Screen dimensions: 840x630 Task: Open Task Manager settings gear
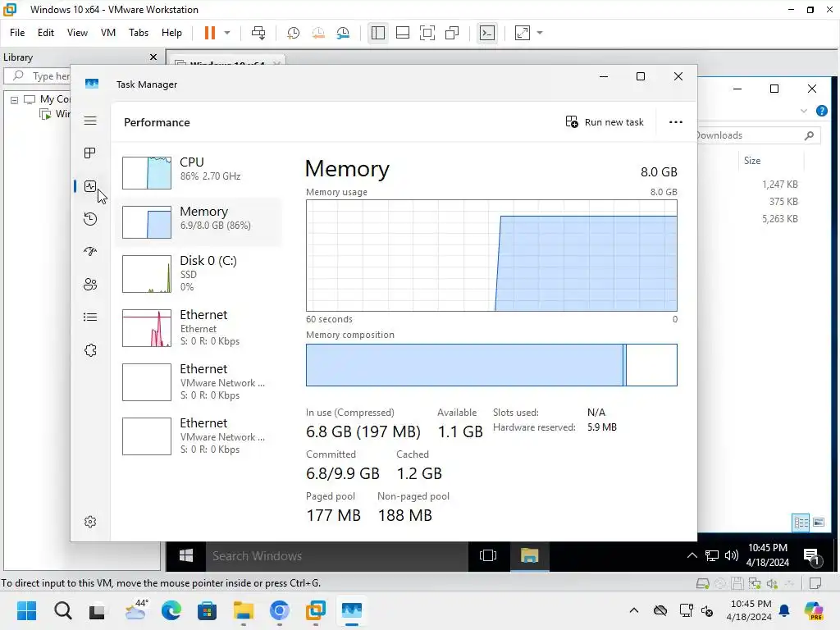tap(90, 522)
